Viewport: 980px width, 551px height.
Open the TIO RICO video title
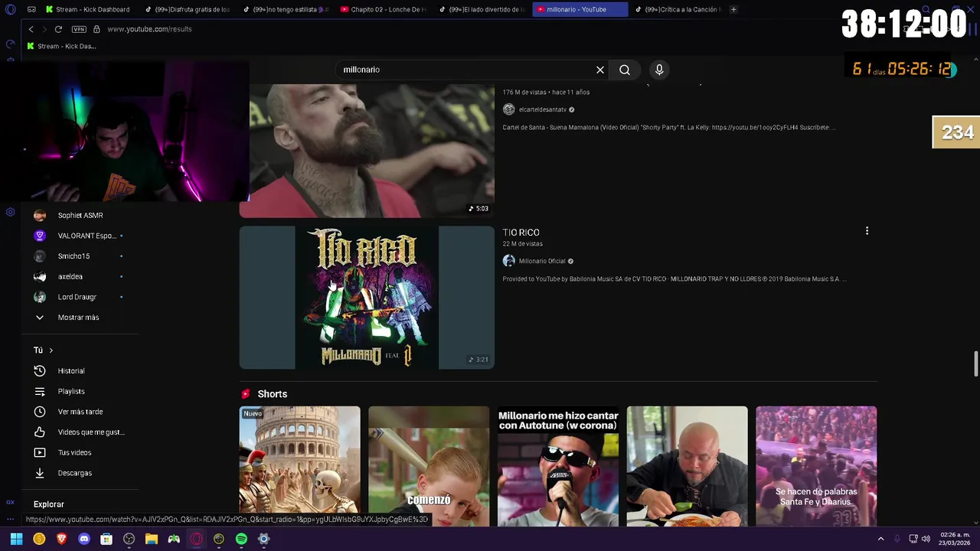pyautogui.click(x=521, y=233)
